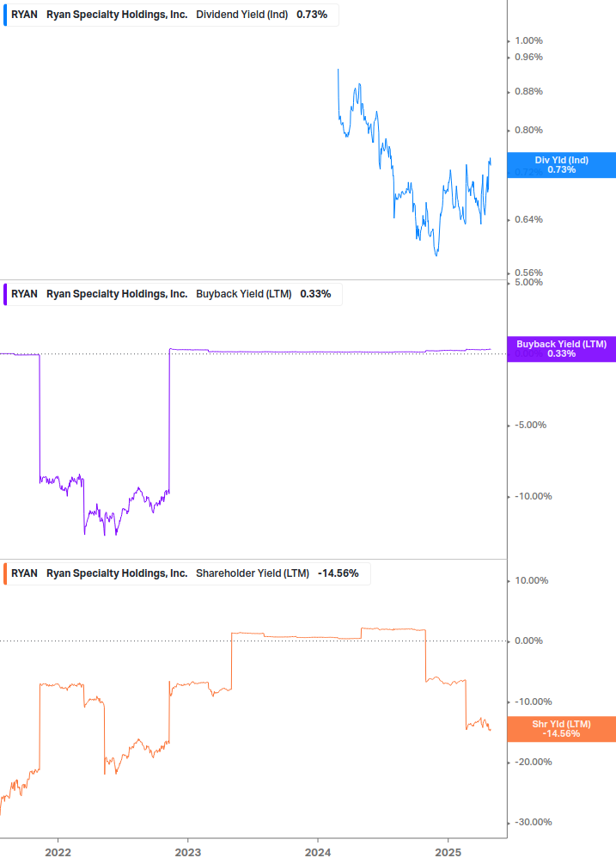Image resolution: width=616 pixels, height=864 pixels.
Task: Click the -30.00% tick on the shareholder yield axis
Action: 533,822
